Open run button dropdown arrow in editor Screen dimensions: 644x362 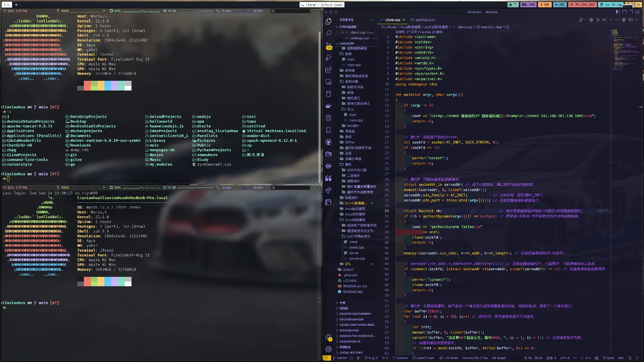click(x=585, y=20)
